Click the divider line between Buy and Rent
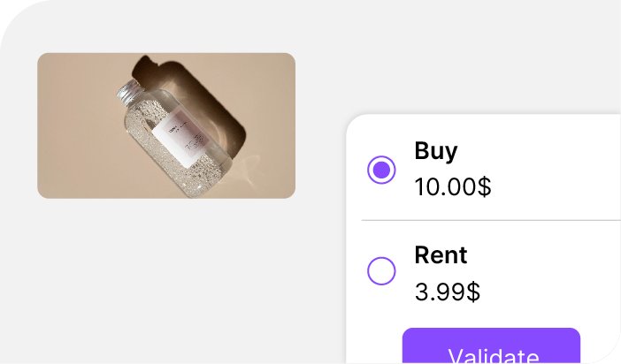The width and height of the screenshot is (621, 364). pos(491,220)
